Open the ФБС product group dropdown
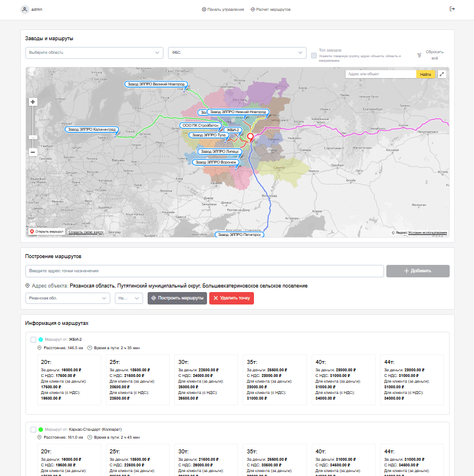This screenshot has width=474, height=476. click(x=237, y=53)
